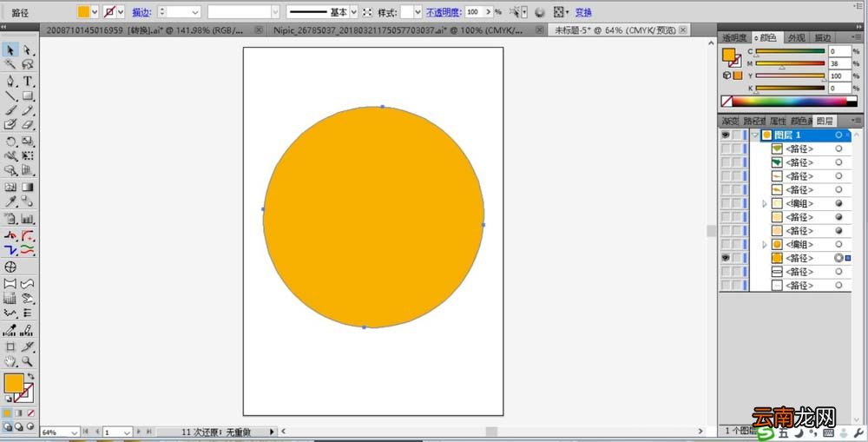Viewport: 868px width, 442px height.
Task: Click the toolbox None mode button
Action: coord(31,413)
